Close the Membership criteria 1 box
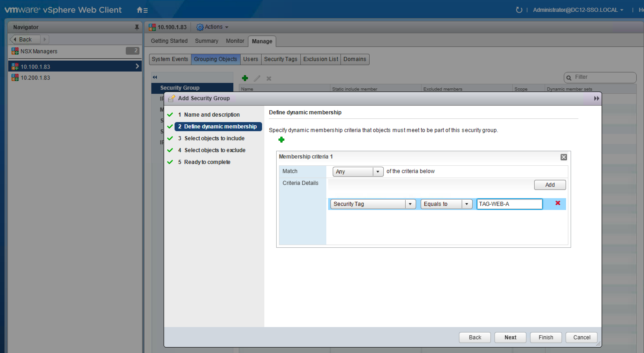 coord(564,157)
